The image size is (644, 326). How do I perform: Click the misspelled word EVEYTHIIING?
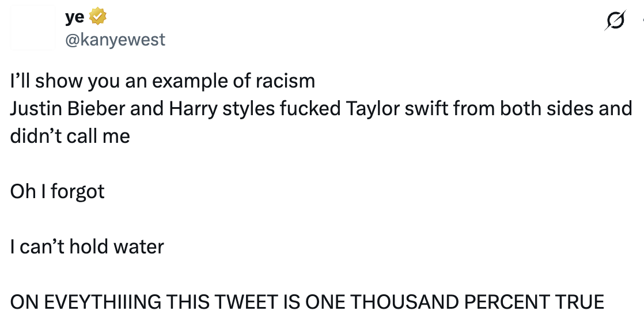pos(103,302)
